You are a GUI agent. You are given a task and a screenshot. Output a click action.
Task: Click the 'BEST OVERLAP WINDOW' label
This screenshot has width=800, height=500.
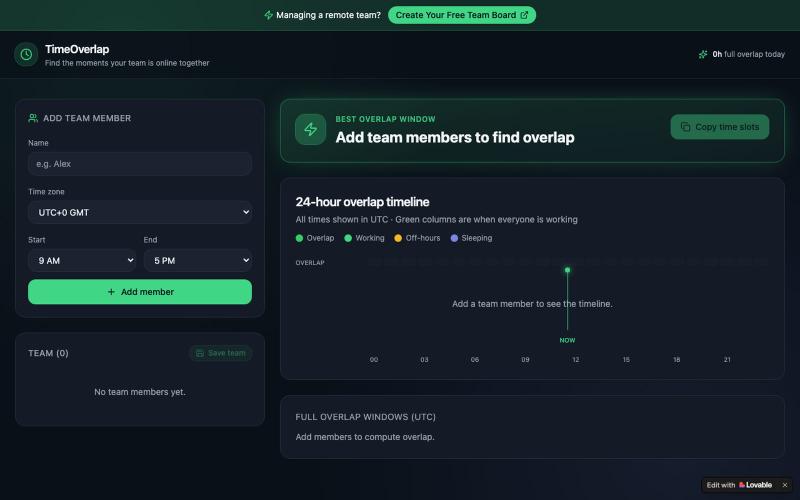click(x=385, y=119)
